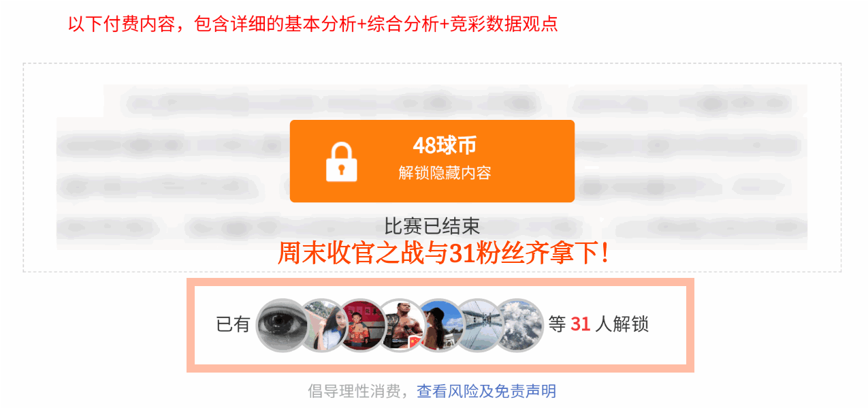Click the red 31 unlock count
The image size is (868, 408).
click(580, 324)
